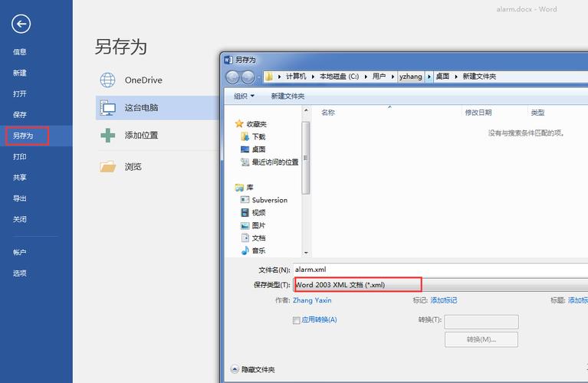Select the Favorites star icon

pos(239,123)
